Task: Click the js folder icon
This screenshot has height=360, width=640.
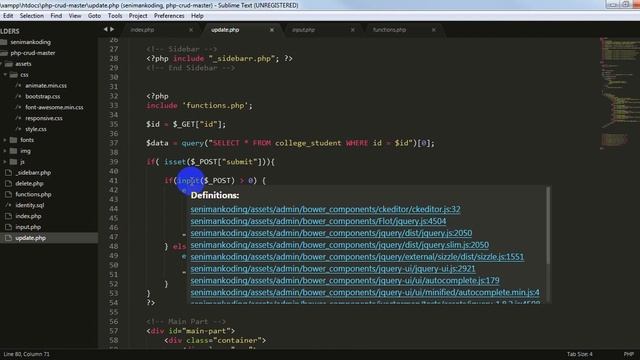Action: pyautogui.click(x=13, y=162)
